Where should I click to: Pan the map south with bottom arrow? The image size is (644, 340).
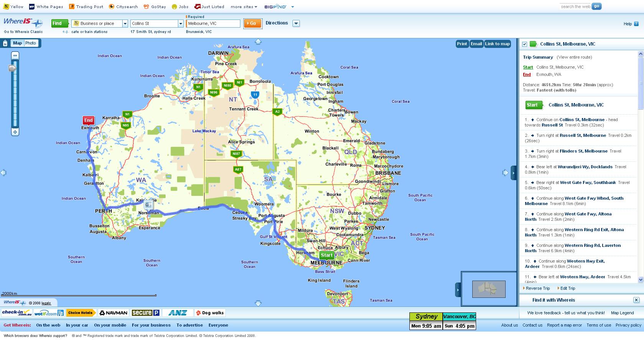tap(258, 303)
